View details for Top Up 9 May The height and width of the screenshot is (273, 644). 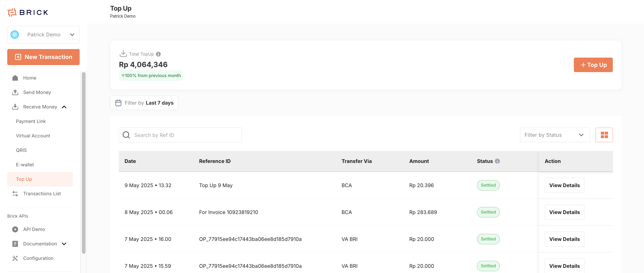click(564, 185)
